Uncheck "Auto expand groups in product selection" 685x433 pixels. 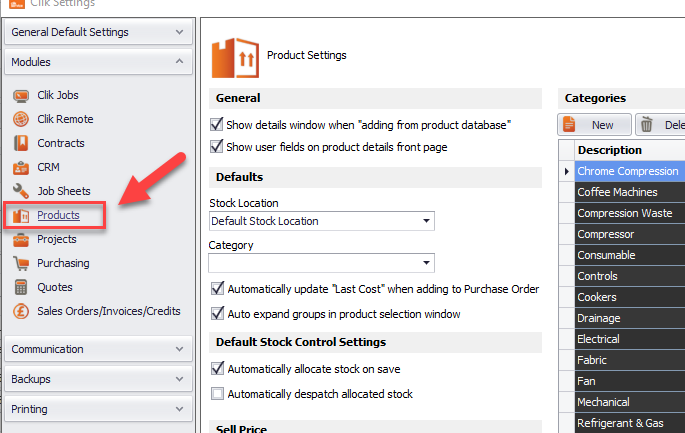click(216, 314)
